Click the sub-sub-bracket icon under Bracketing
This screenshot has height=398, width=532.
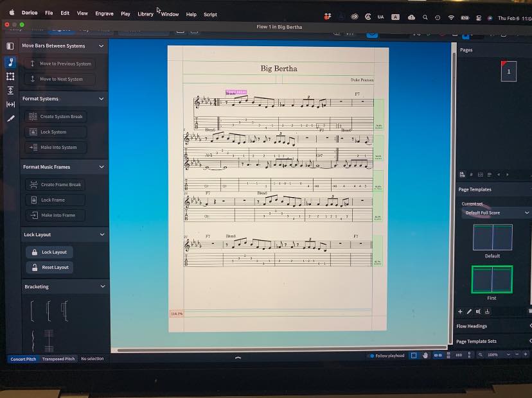point(64,311)
